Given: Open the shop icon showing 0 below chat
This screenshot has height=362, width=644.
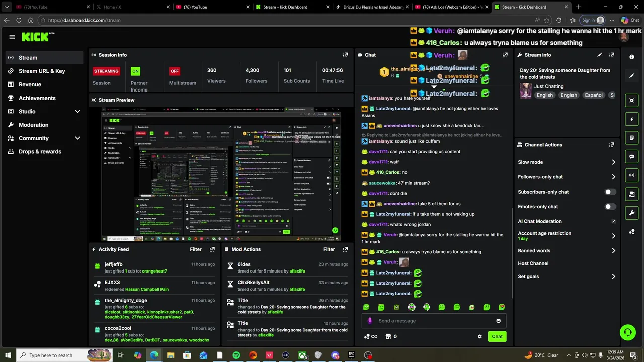Looking at the screenshot, I should (391, 337).
